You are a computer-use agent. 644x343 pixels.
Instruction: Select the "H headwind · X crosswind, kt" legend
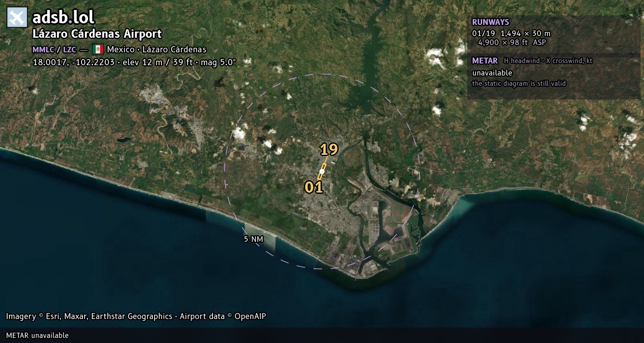(548, 61)
